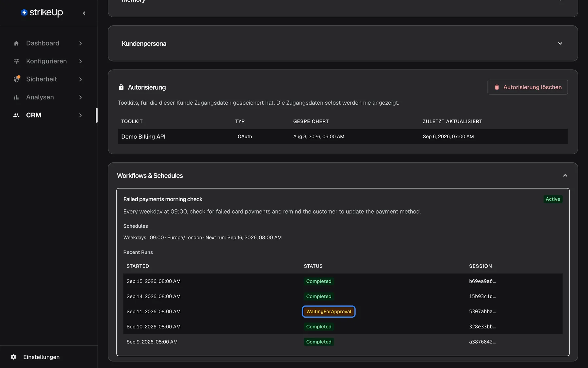Click the OAuth type cell
This screenshot has width=588, height=368.
[245, 136]
